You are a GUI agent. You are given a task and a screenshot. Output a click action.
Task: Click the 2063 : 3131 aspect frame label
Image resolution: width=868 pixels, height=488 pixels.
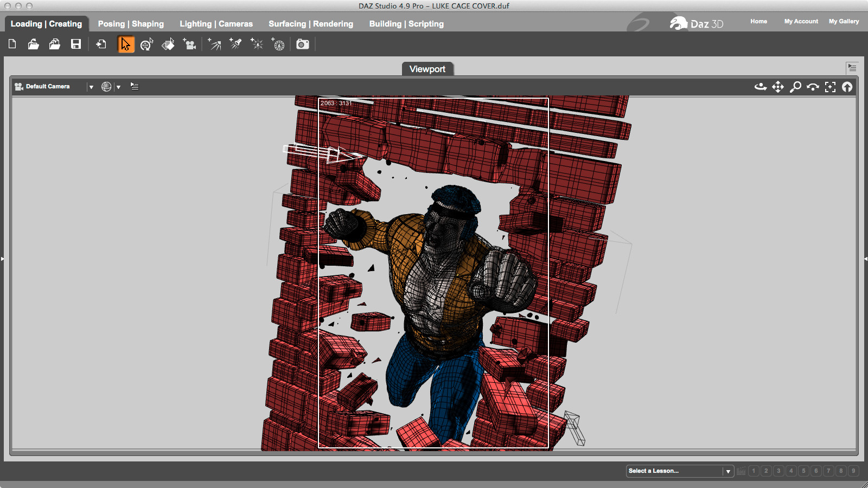pos(336,103)
